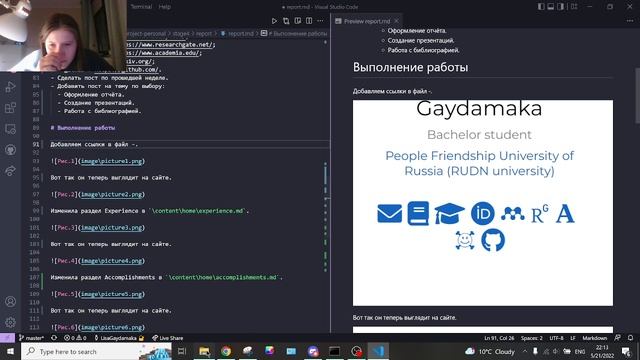Viewport: 640px width, 360px height.
Task: Open the Live Share activity bar view
Action: tap(10, 171)
